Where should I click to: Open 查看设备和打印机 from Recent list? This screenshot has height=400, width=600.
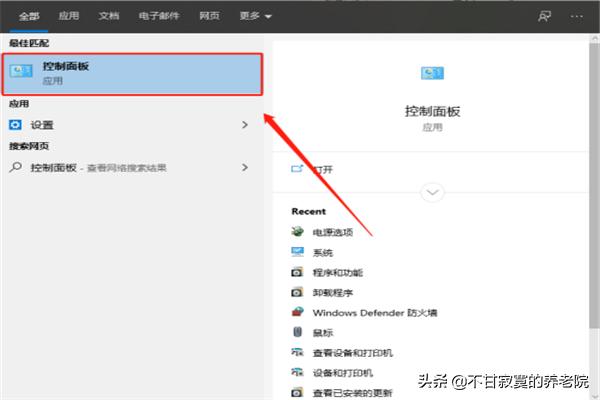pos(352,352)
